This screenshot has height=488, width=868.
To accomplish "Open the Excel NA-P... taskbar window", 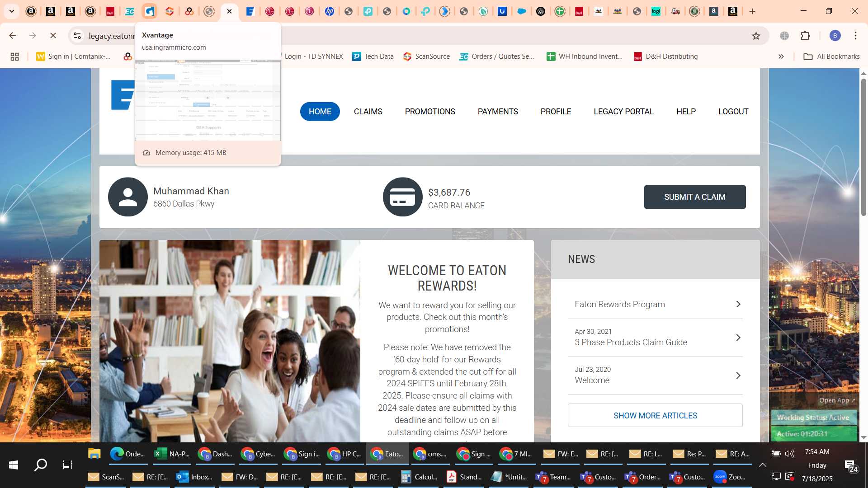I will click(x=171, y=454).
